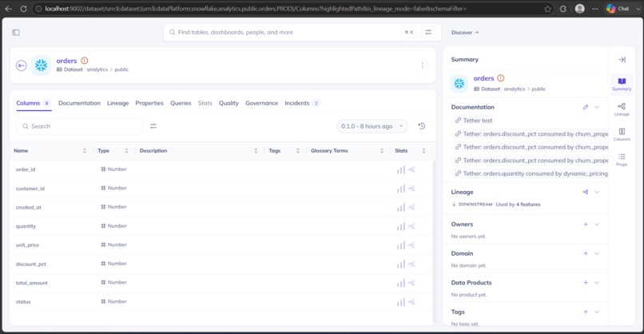Image resolution: width=644 pixels, height=334 pixels.
Task: Sort table by Tags column
Action: 298,151
